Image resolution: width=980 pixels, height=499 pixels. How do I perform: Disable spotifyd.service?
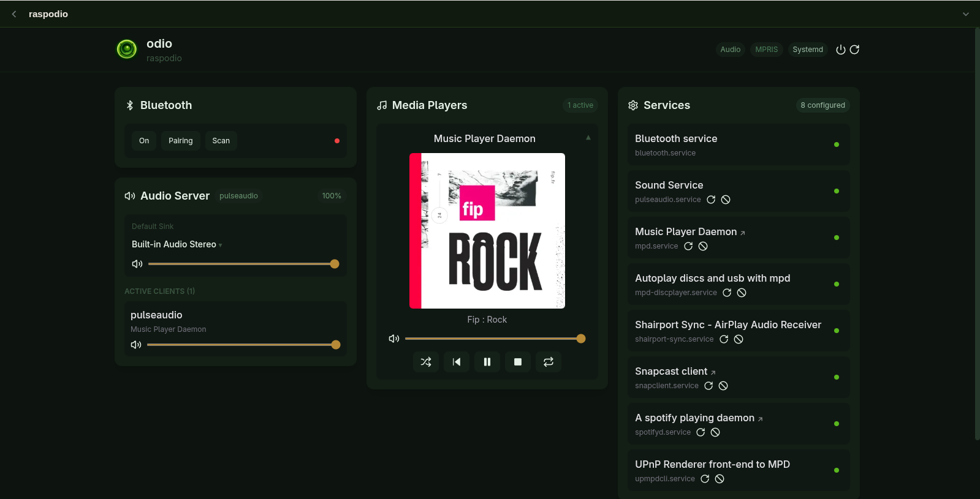715,432
